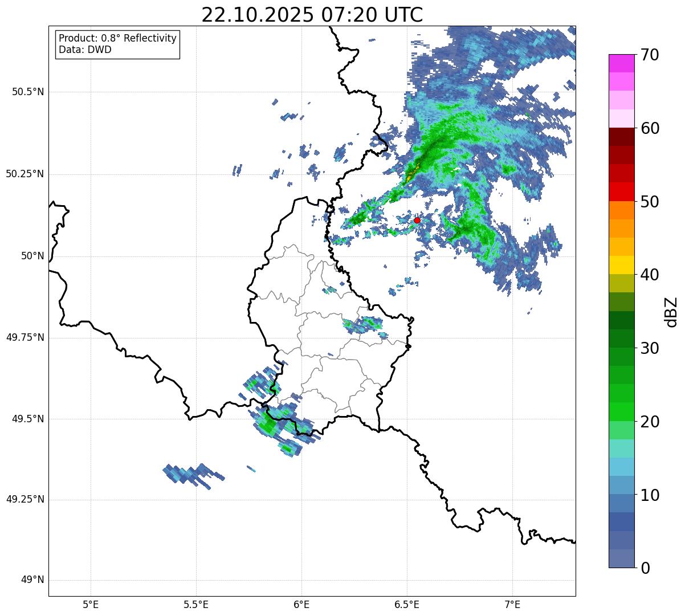
Task: Click the topmost magenta colorbar swatch
Action: pyautogui.click(x=621, y=63)
